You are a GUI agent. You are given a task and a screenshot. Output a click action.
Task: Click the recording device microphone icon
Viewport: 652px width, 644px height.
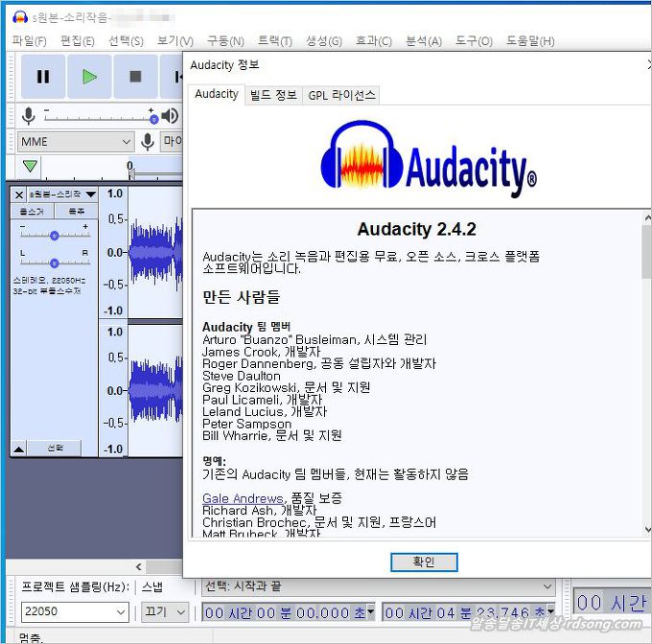[148, 142]
